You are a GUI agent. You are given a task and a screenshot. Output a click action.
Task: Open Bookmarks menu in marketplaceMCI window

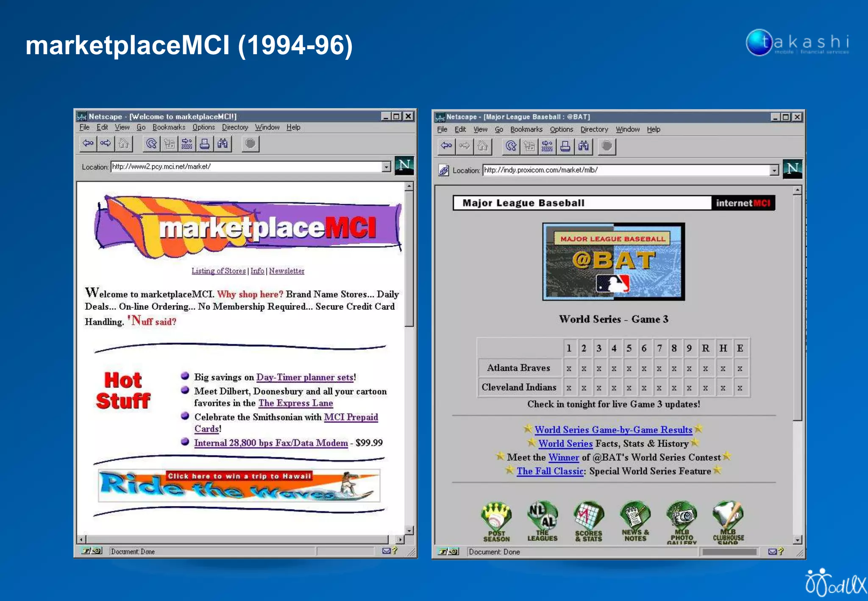[x=169, y=127]
